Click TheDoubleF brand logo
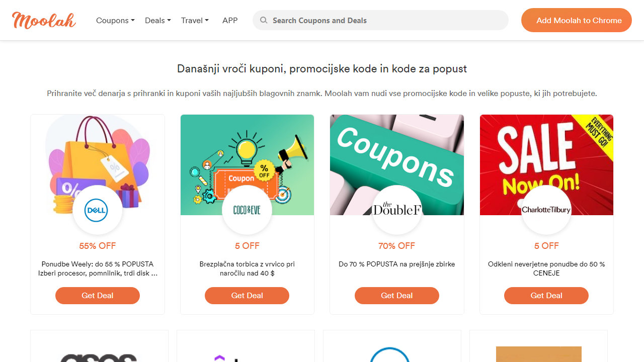644x362 pixels. (x=396, y=210)
